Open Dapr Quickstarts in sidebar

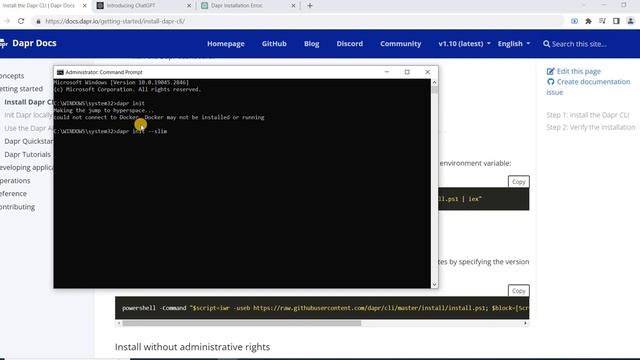[29, 141]
